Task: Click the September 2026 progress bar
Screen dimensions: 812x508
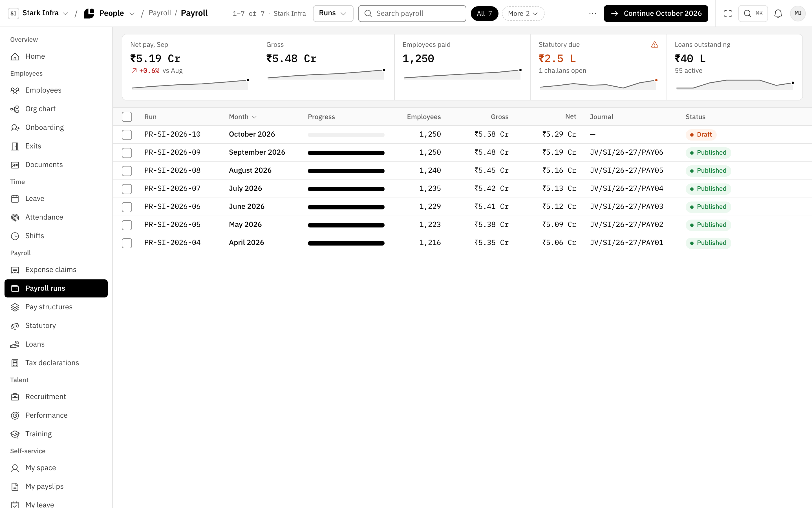Action: [346, 153]
